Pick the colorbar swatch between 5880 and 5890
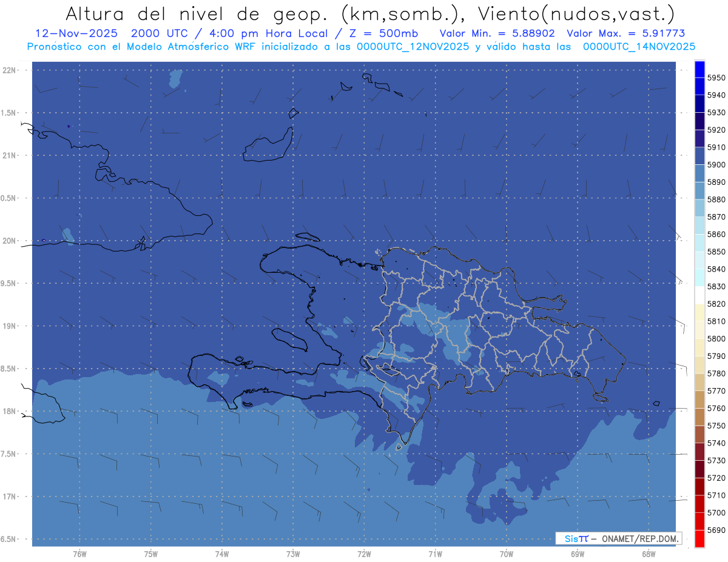The height and width of the screenshot is (562, 728). (699, 190)
